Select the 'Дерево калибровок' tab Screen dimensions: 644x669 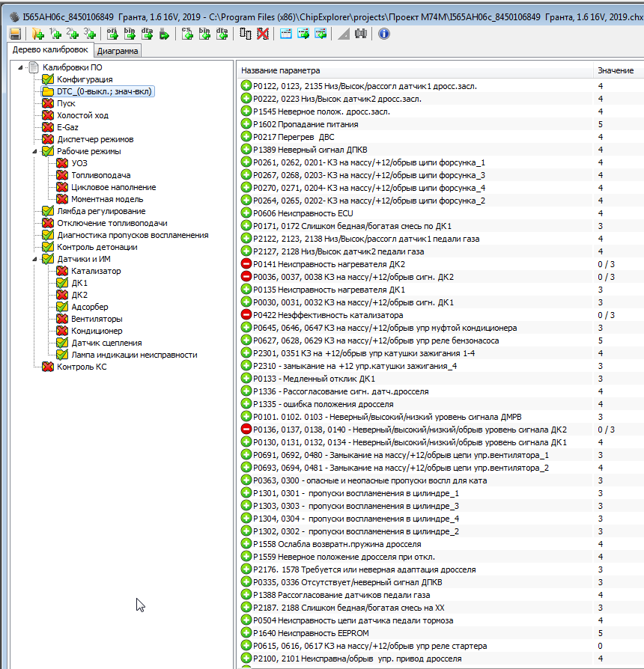pos(50,50)
